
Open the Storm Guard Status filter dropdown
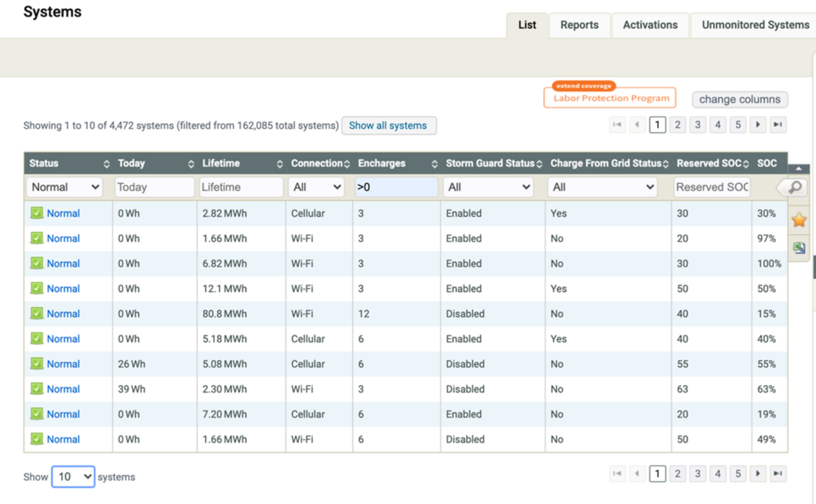point(488,187)
